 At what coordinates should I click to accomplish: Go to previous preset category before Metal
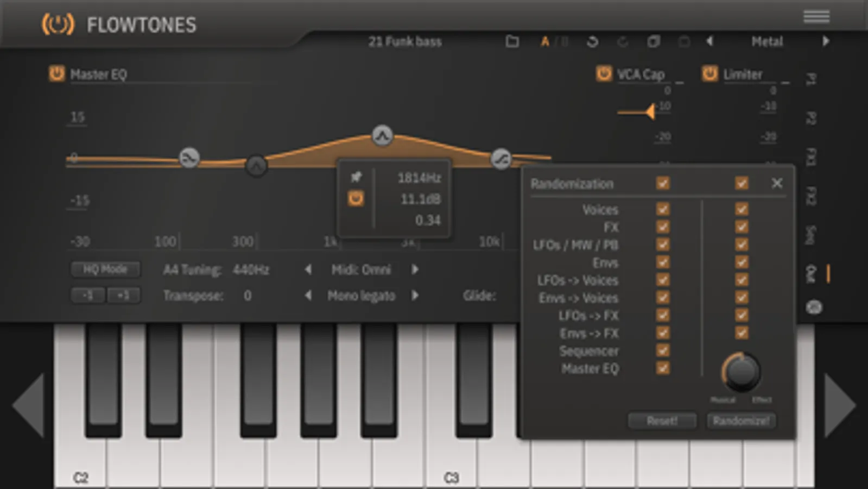[x=709, y=41]
